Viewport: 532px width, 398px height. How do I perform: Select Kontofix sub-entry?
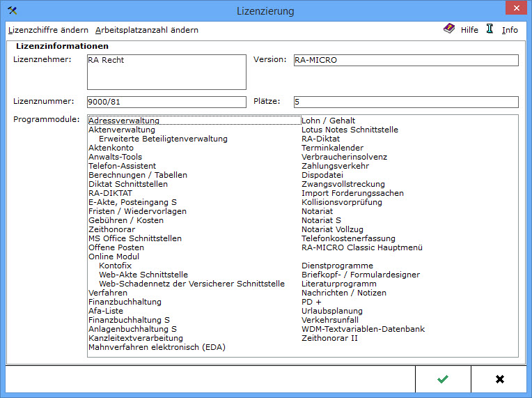(x=115, y=266)
